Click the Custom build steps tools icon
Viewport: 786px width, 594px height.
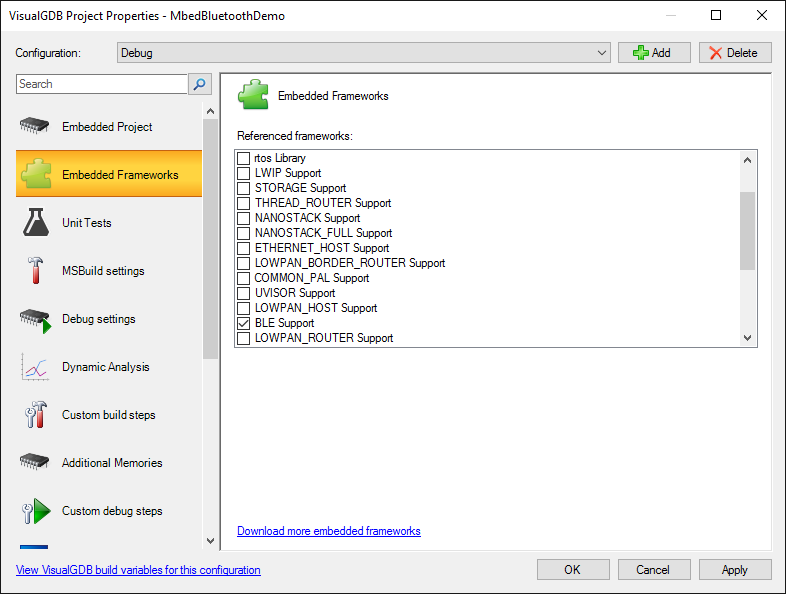click(x=35, y=415)
